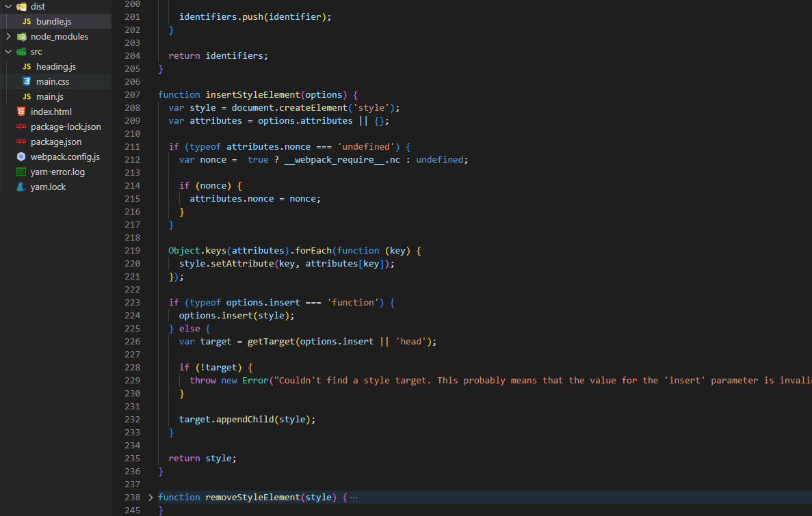
Task: Open heading.js file
Action: pos(56,67)
